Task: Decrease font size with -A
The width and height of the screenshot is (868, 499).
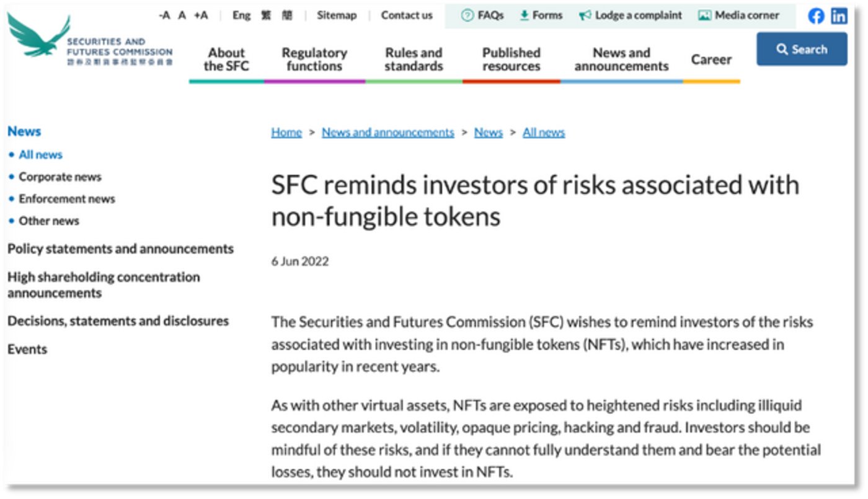Action: point(164,15)
